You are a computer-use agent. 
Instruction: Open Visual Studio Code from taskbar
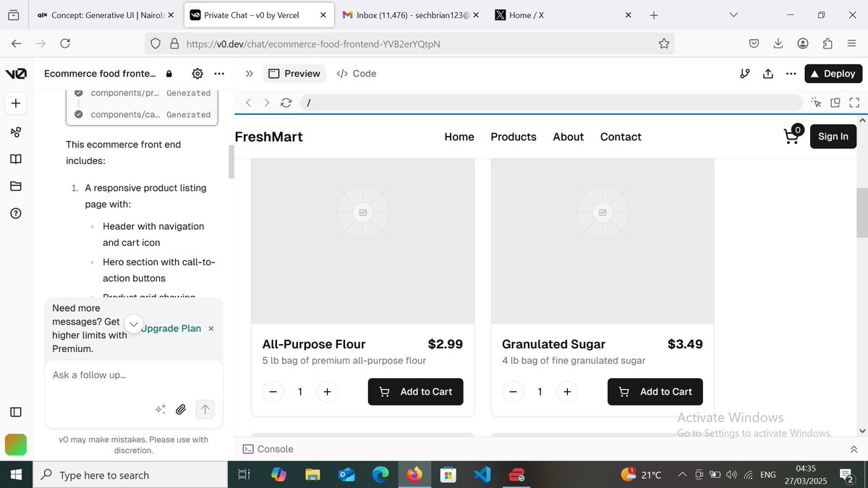482,475
